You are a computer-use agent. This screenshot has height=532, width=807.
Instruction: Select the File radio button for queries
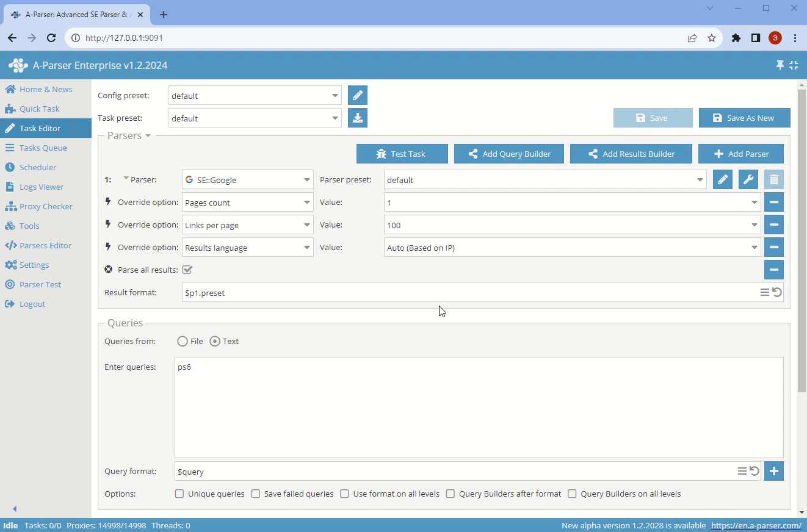(182, 341)
